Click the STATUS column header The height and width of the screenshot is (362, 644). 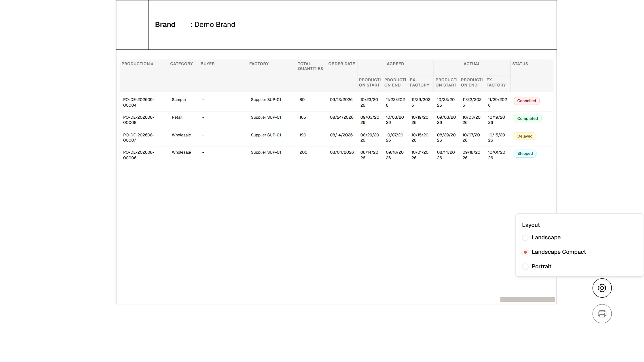[520, 64]
